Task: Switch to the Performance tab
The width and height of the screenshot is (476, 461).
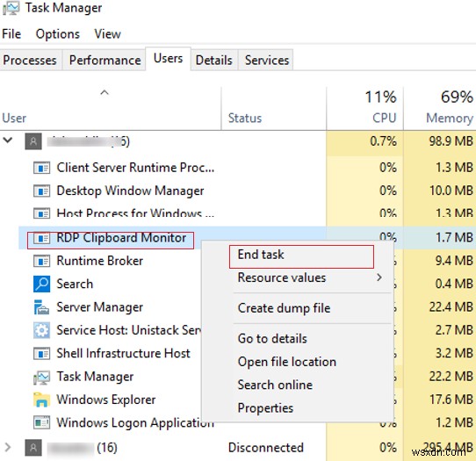Action: click(x=105, y=60)
